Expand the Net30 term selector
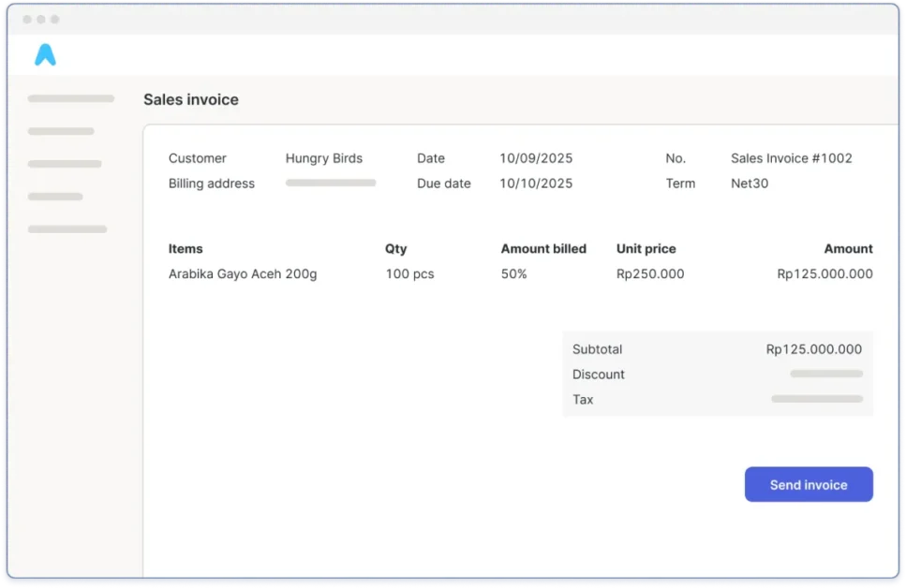 749,184
